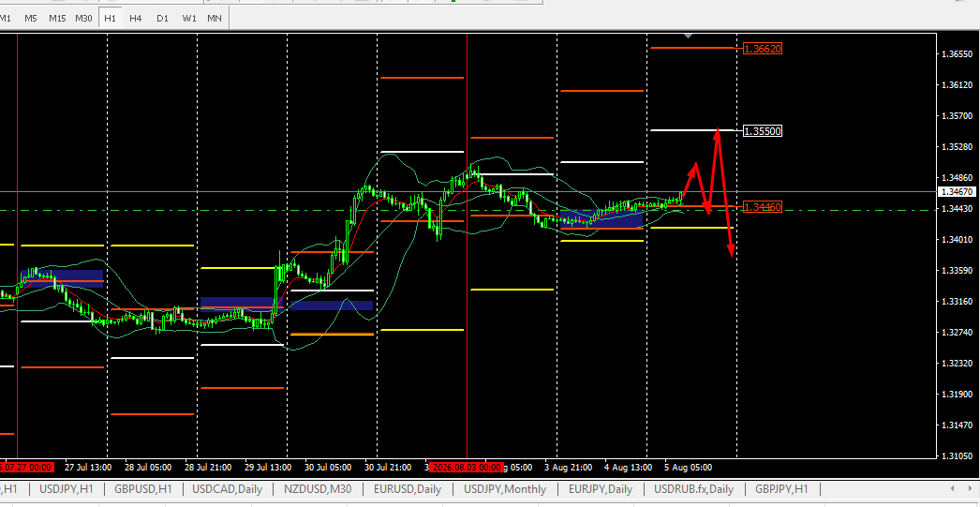Select the 1.35500 white level label
This screenshot has width=980, height=507.
click(x=763, y=130)
